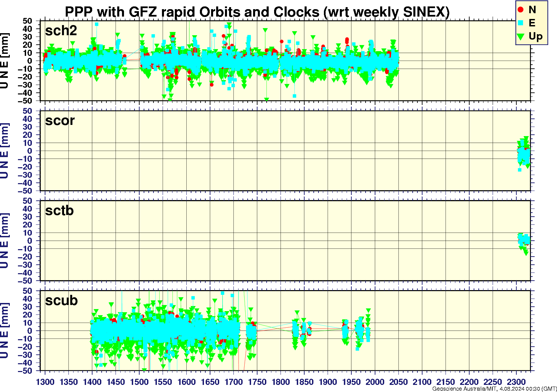Click the x-axis tick label 1400

coord(92,382)
